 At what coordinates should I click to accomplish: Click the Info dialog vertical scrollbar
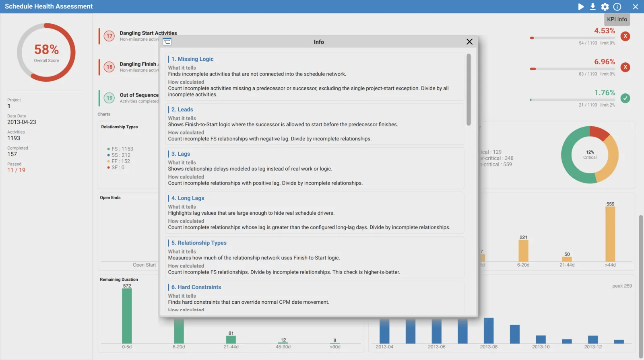469,90
